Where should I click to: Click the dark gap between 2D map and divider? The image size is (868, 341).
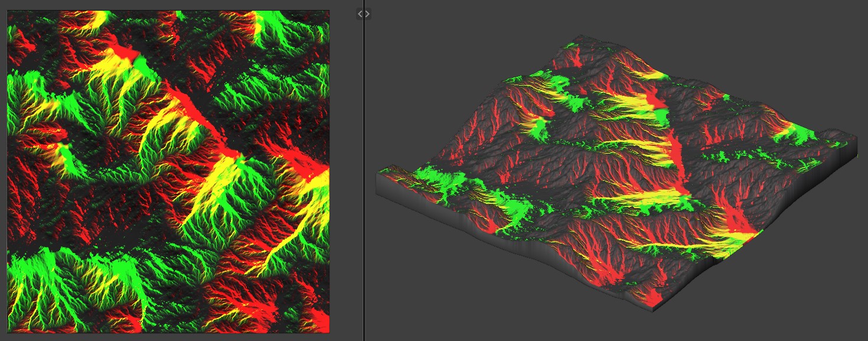[345, 177]
